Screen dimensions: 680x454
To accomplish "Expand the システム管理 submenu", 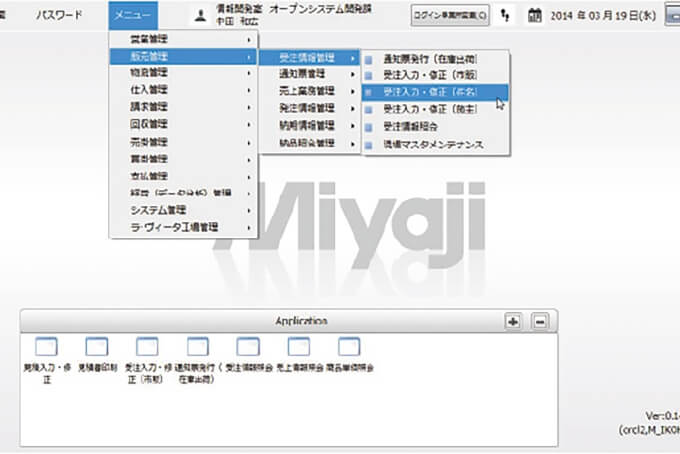I will (184, 210).
